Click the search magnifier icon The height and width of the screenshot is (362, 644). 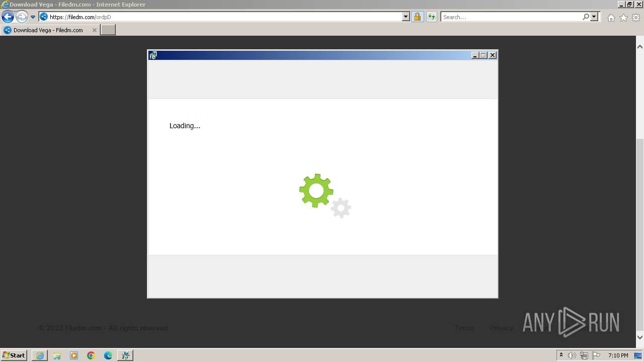tap(586, 17)
